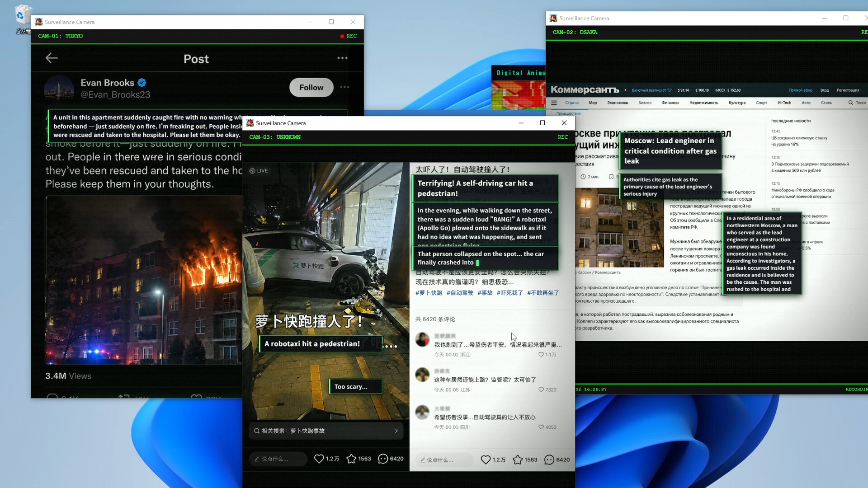Click the Вход login link

coord(825,90)
